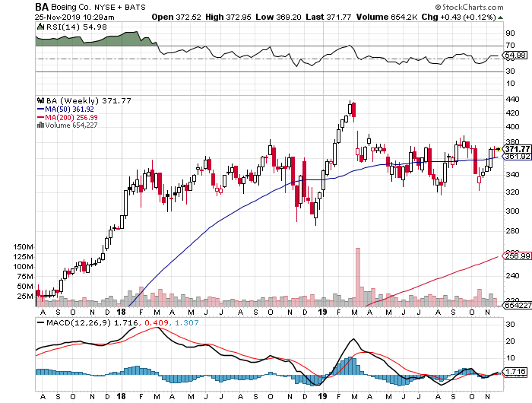Viewport: 532px width, 403px height.
Task: Click the '19' year label under the MACD panel
Action: [x=323, y=397]
